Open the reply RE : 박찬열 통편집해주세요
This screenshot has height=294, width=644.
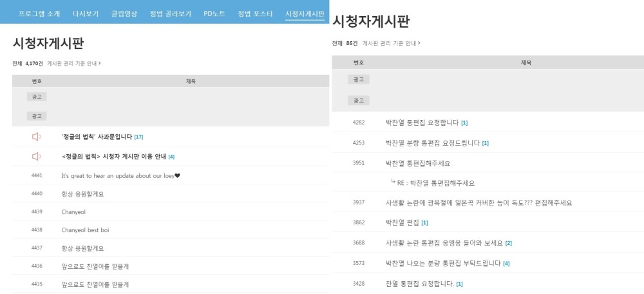click(x=436, y=183)
